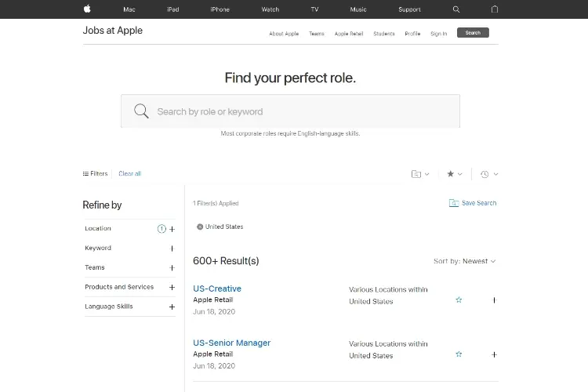
Task: Click the Apple logo icon
Action: (x=87, y=9)
